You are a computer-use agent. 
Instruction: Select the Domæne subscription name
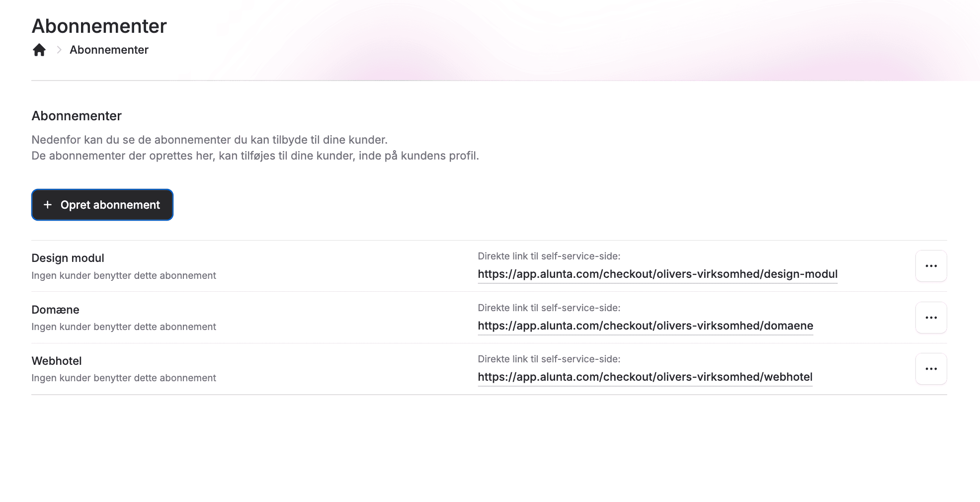click(55, 310)
